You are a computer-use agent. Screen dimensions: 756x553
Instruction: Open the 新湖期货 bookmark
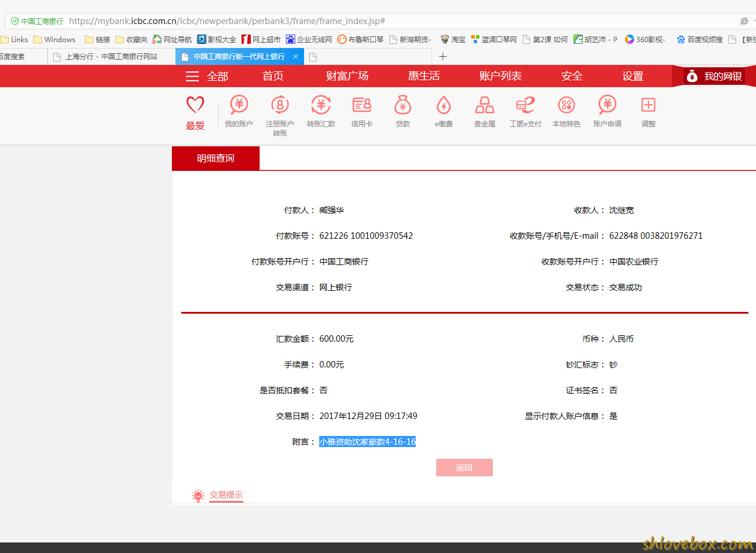[410, 40]
